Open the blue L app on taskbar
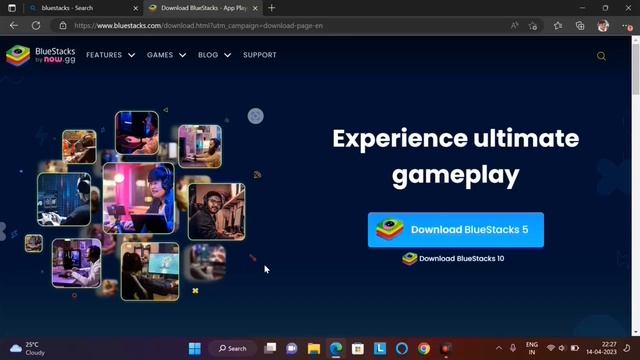The image size is (640, 360). pyautogui.click(x=380, y=349)
